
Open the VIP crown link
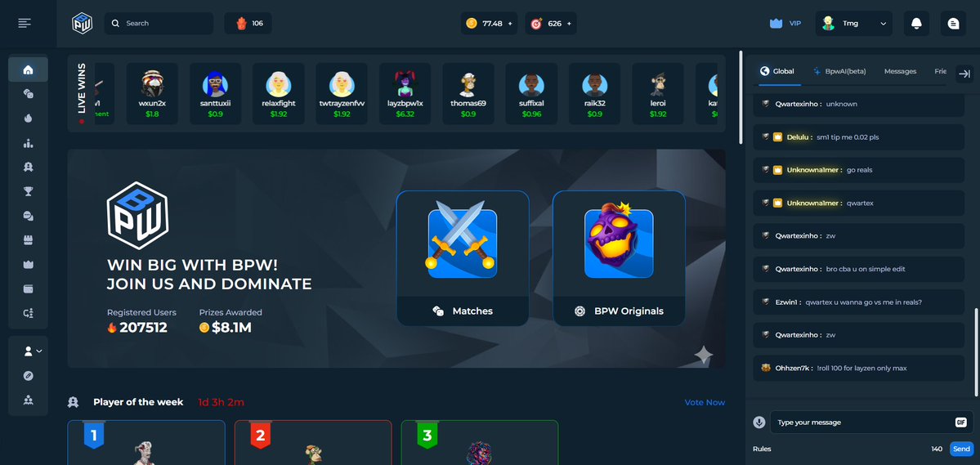coord(785,23)
